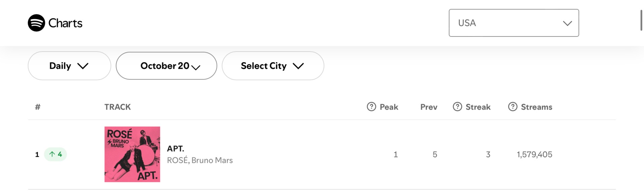Viewport: 644px width, 194px height.
Task: Open the October 20 date picker
Action: click(166, 66)
